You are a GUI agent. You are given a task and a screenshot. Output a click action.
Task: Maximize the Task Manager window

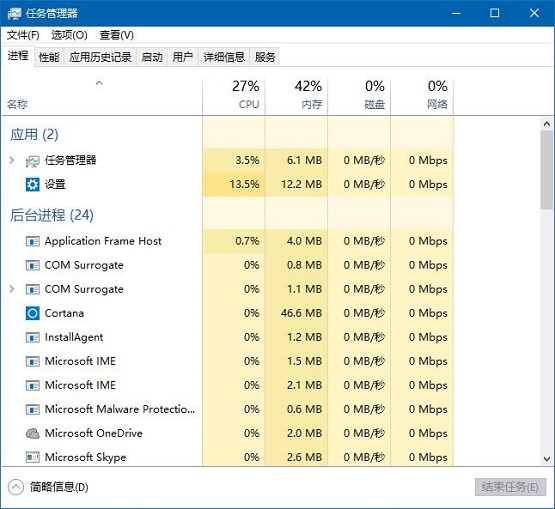click(494, 13)
